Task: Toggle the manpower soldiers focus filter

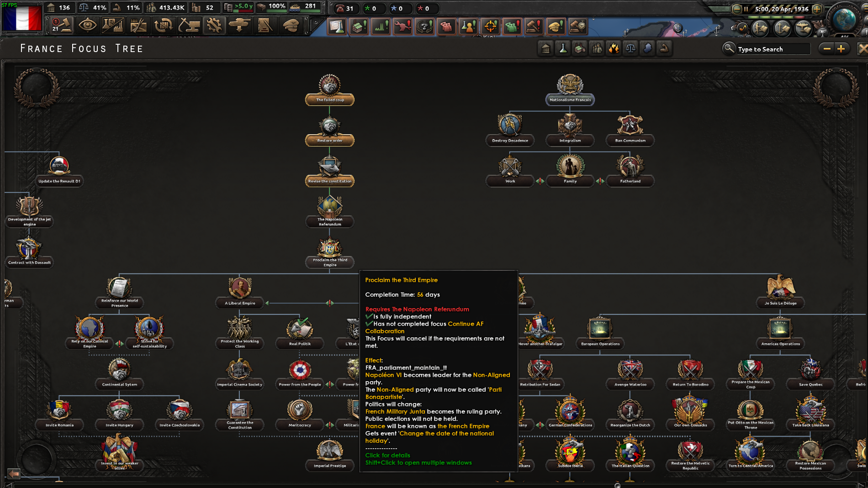Action: 597,48
